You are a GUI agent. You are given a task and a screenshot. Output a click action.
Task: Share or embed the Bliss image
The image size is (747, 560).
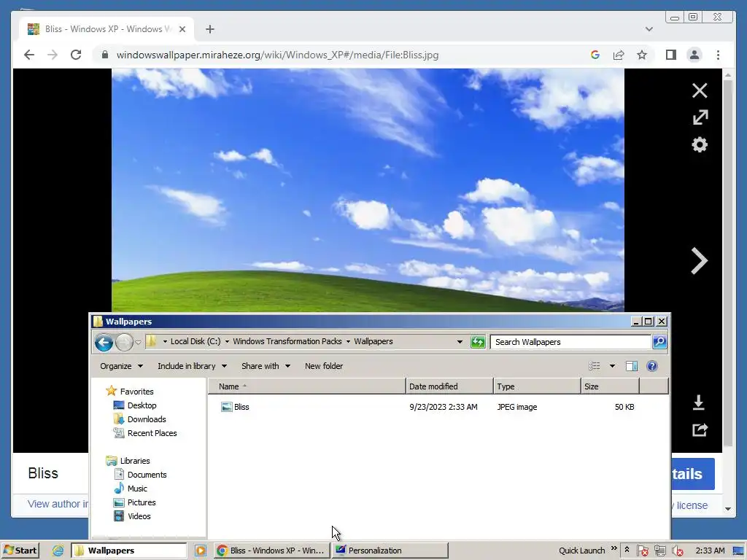700,430
